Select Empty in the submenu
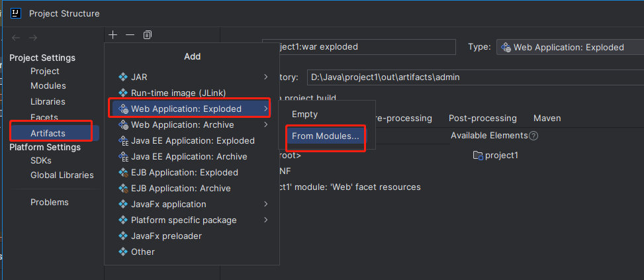 (x=304, y=114)
